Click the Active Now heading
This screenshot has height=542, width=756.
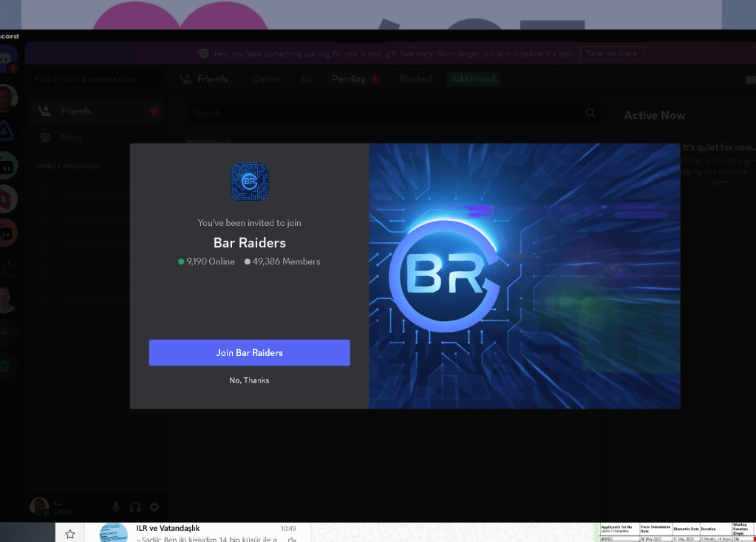coord(654,115)
